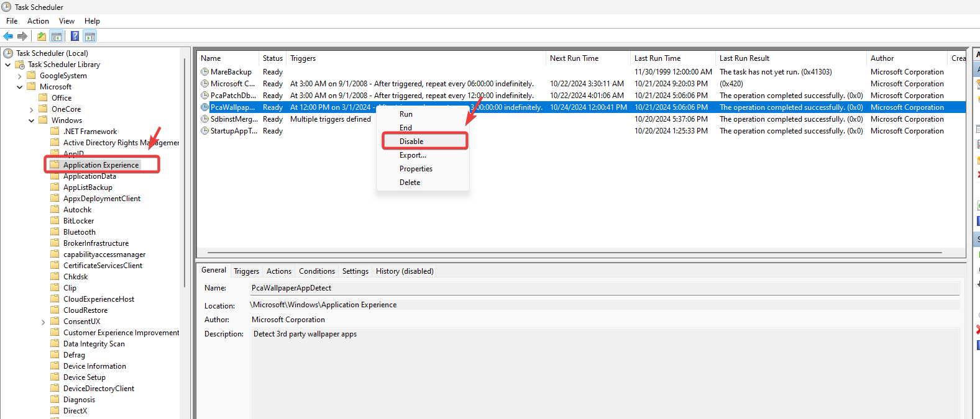
Task: Click the task list horizontal scrollbar
Action: (575, 253)
